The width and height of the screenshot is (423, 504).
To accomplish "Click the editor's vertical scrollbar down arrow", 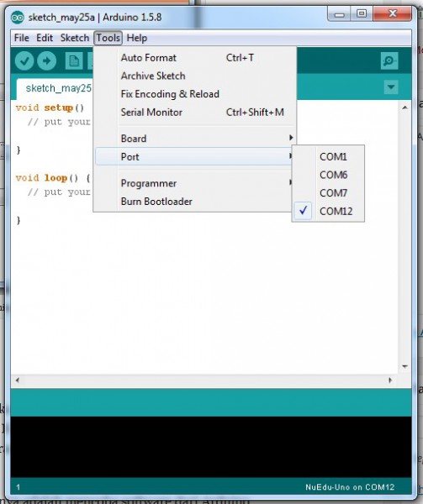I will [405, 366].
